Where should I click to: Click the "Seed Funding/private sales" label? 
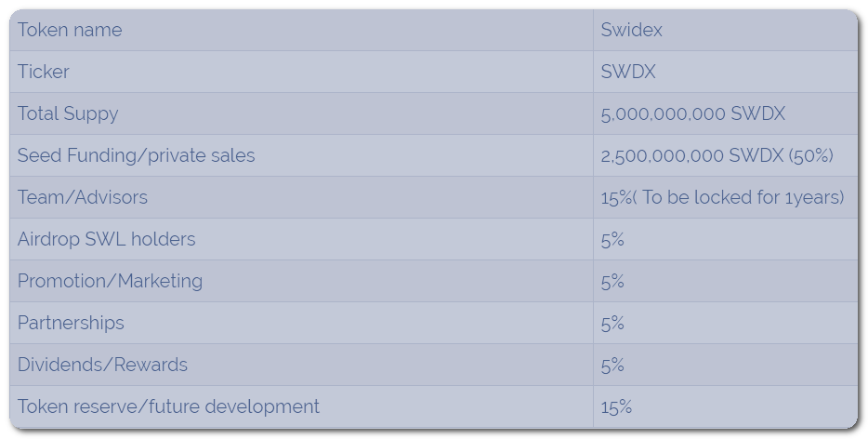(x=137, y=155)
